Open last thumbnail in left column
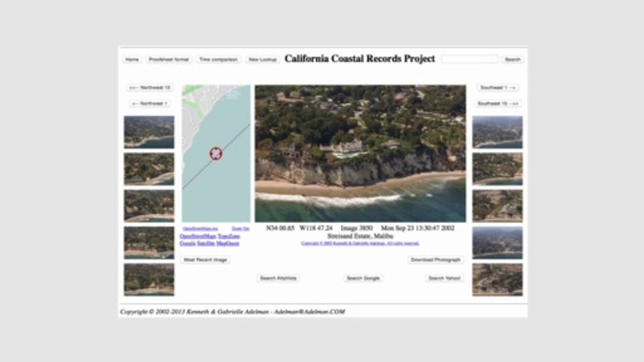644x362 pixels. pos(149,280)
